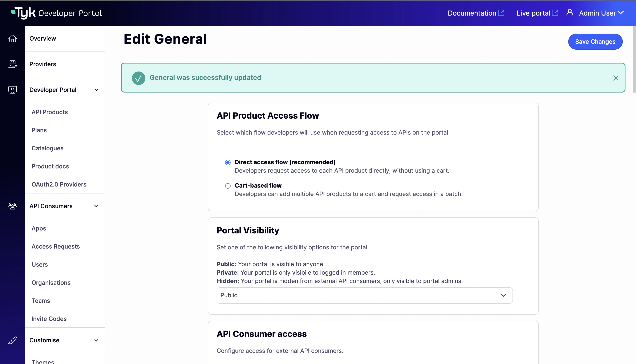Open Documentation via its external-link icon
636x364 pixels.
pyautogui.click(x=501, y=12)
